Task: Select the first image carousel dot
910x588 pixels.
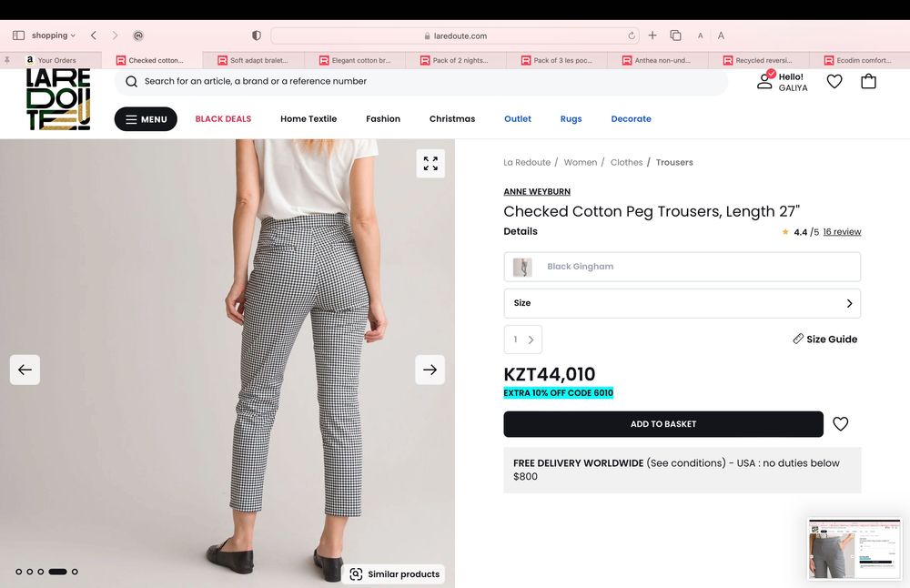Action: (x=18, y=572)
